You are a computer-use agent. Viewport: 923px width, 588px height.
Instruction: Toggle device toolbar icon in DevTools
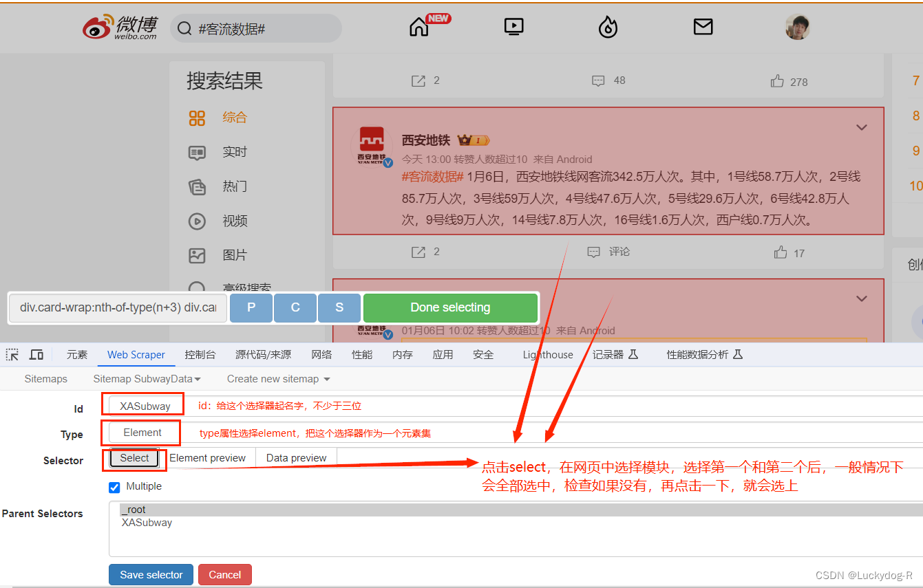coord(36,355)
